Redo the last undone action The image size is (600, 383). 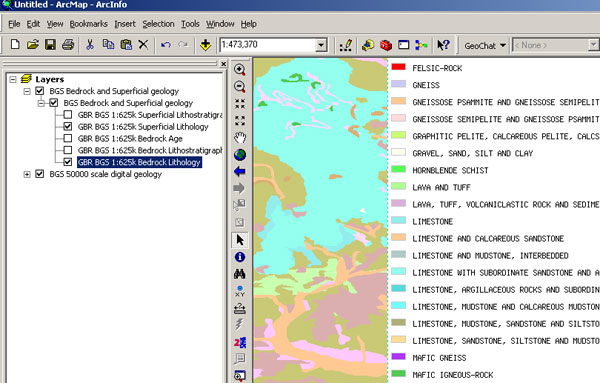[x=183, y=45]
